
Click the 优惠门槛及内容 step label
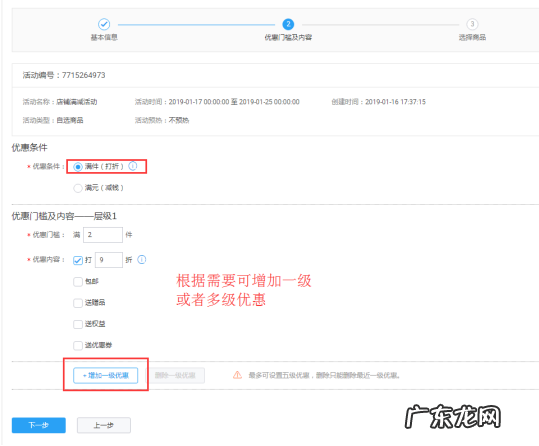tap(288, 37)
